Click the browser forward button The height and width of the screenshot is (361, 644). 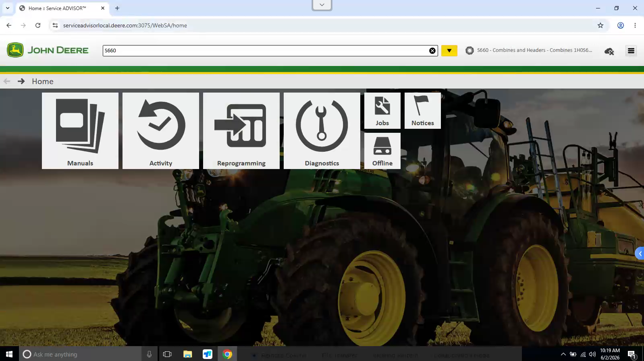[x=23, y=25]
